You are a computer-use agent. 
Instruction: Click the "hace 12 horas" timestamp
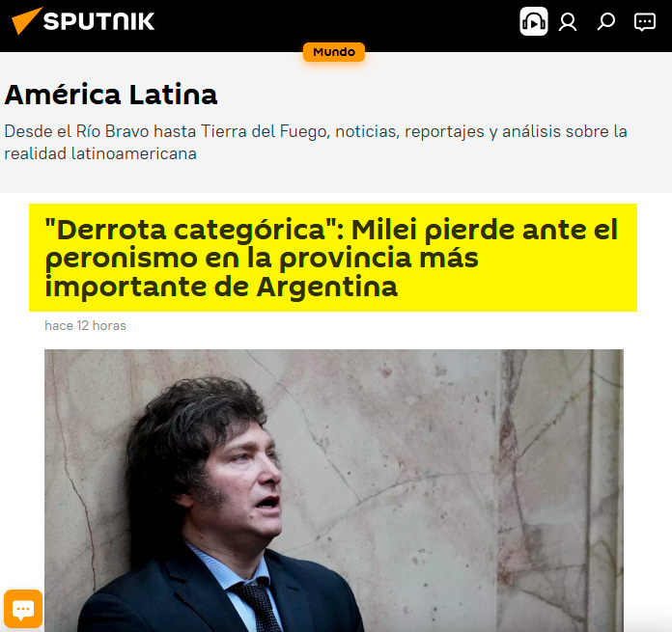click(85, 326)
